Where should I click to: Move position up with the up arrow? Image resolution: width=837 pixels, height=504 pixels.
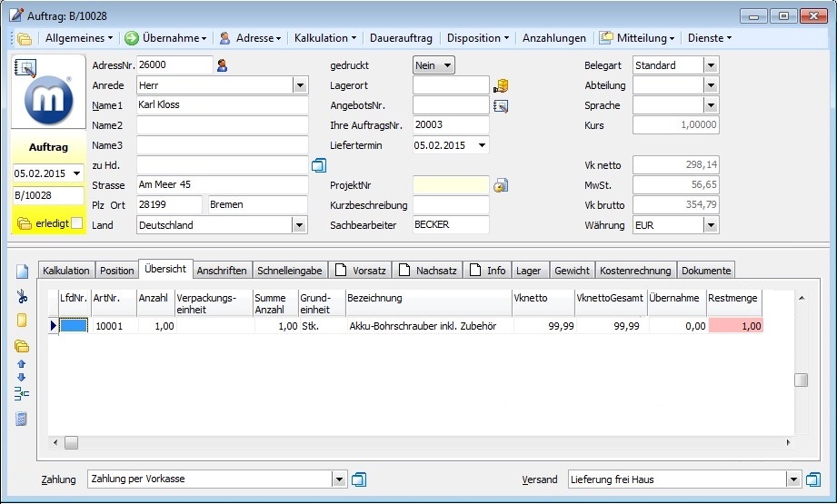pos(23,364)
